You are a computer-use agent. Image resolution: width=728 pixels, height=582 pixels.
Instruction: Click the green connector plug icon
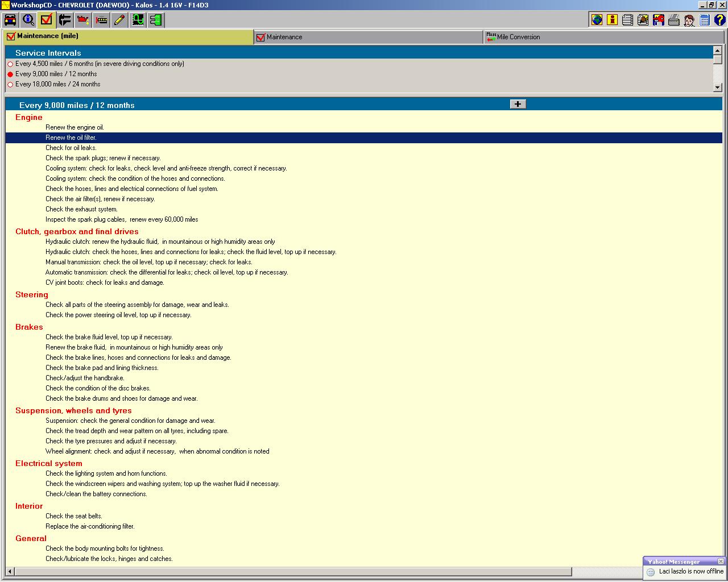[155, 20]
